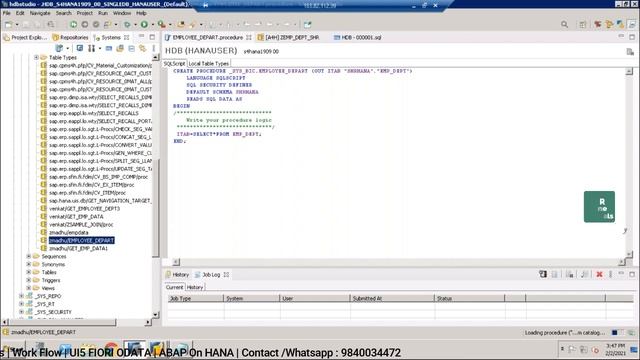Open dropdown arrow next to Debug icon
Viewport: 640px width, 360px height.
[x=136, y=25]
